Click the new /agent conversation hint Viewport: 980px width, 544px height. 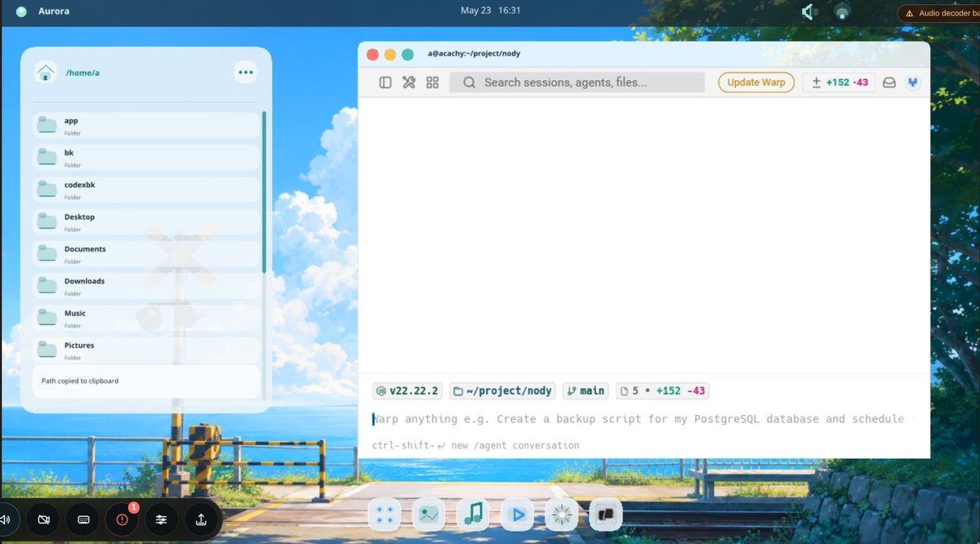[475, 445]
